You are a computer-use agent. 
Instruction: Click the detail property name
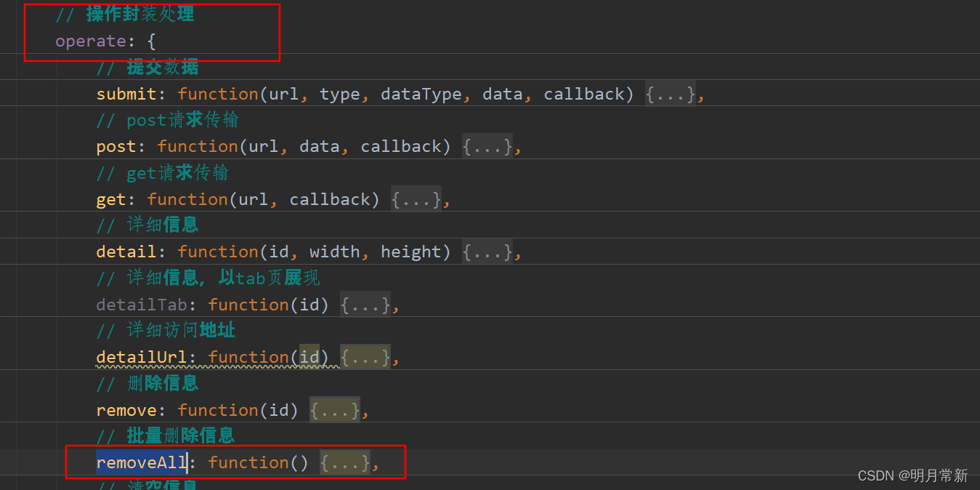[x=126, y=252]
